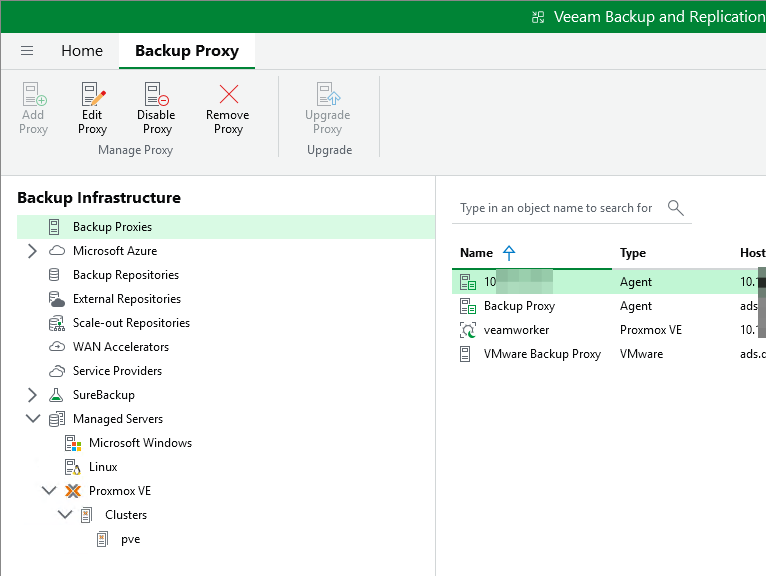This screenshot has width=766, height=576.
Task: Select the Managed Servers tree label
Action: point(118,419)
